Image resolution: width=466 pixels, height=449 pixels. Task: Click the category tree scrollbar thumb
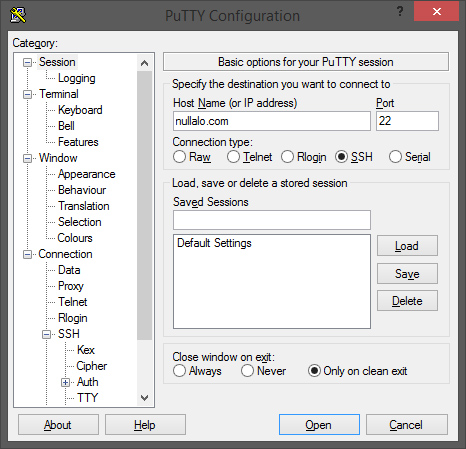144,205
